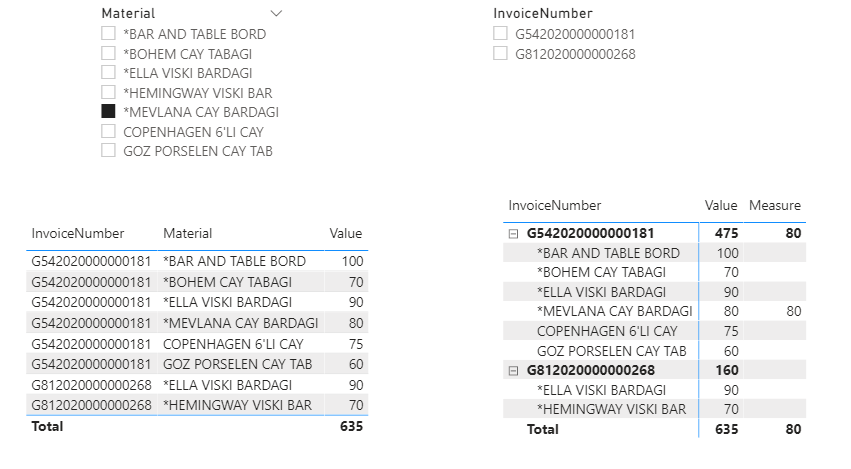Sort left table by InvoiceNumber header

click(x=78, y=233)
